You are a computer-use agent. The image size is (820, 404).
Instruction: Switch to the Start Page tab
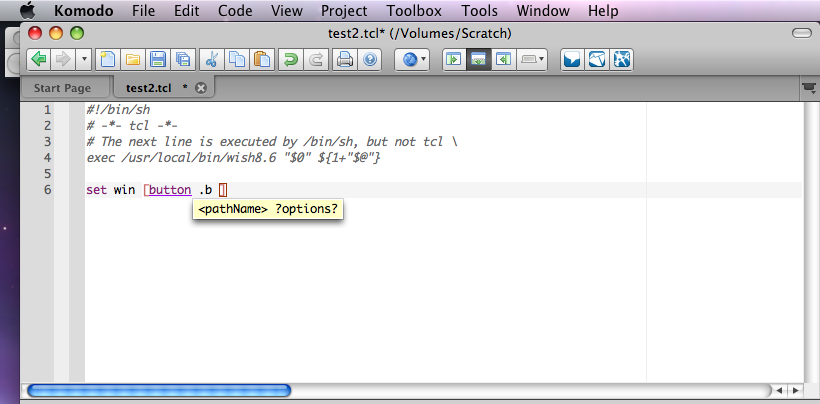click(62, 88)
